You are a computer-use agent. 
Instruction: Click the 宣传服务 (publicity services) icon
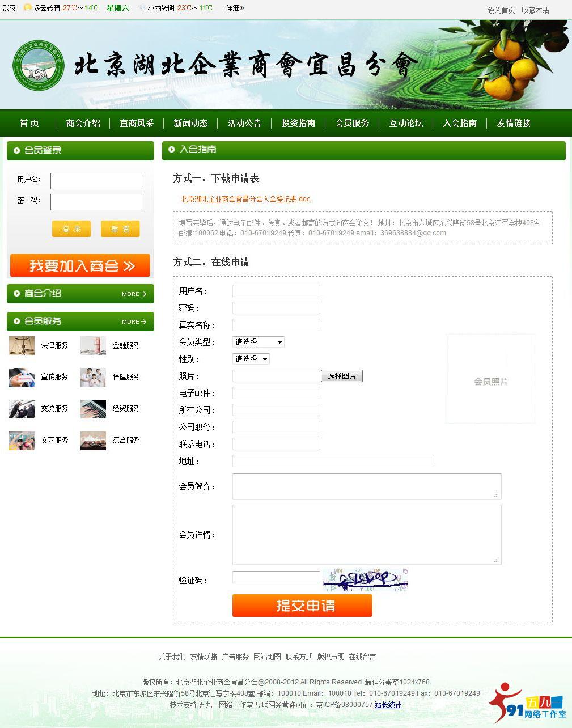[21, 377]
